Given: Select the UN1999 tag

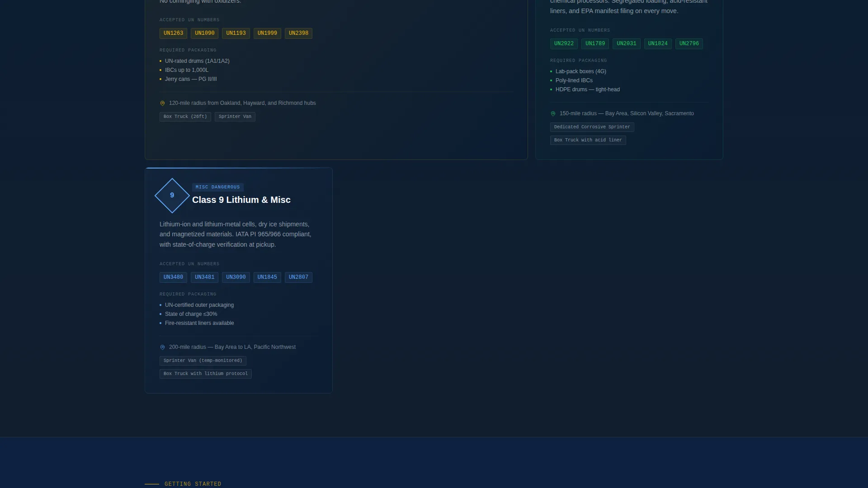Looking at the screenshot, I should click(267, 33).
